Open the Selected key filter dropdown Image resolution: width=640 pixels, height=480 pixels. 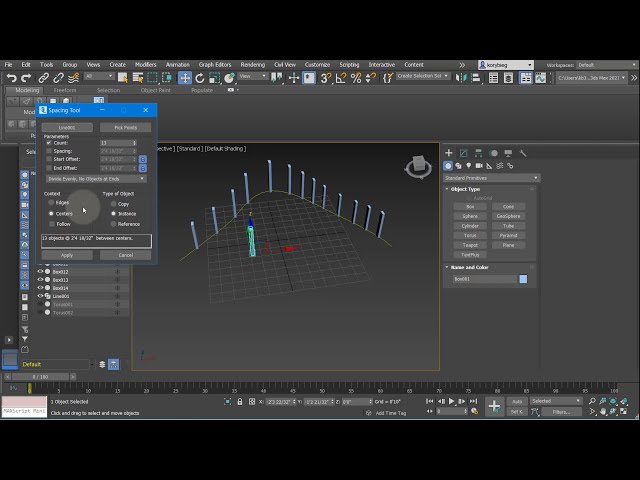click(556, 401)
